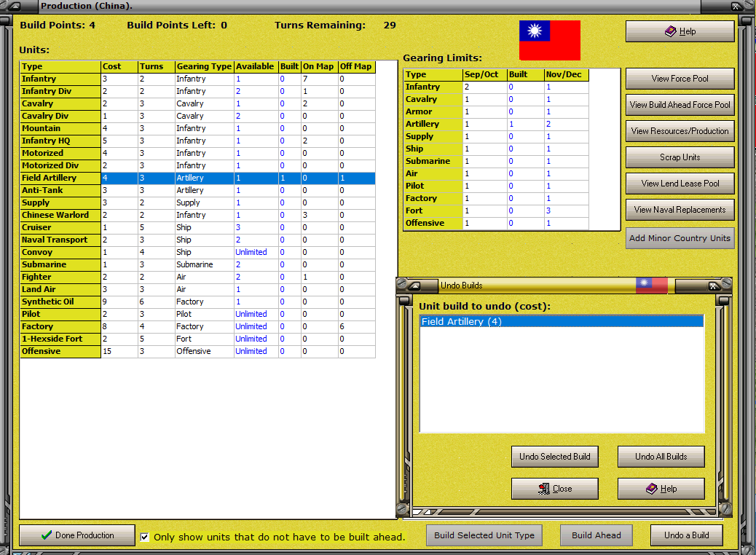Select Cruiser unit row

click(x=197, y=227)
